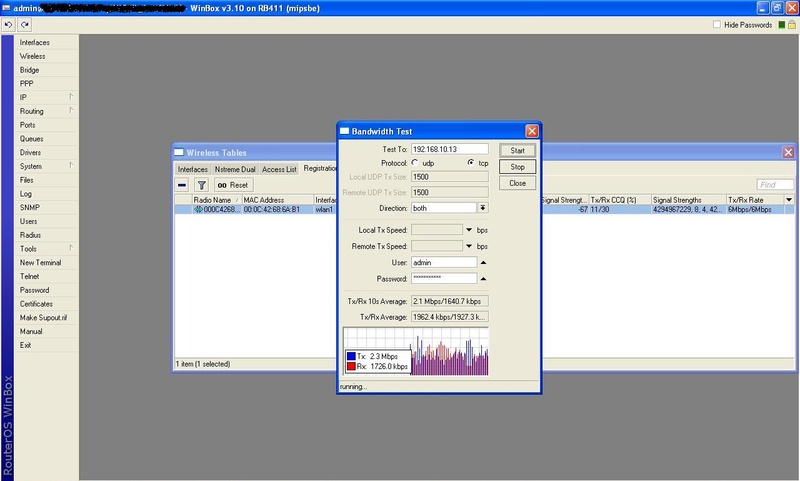800x481 pixels.
Task: Open the Manual menu item
Action: pyautogui.click(x=46, y=332)
